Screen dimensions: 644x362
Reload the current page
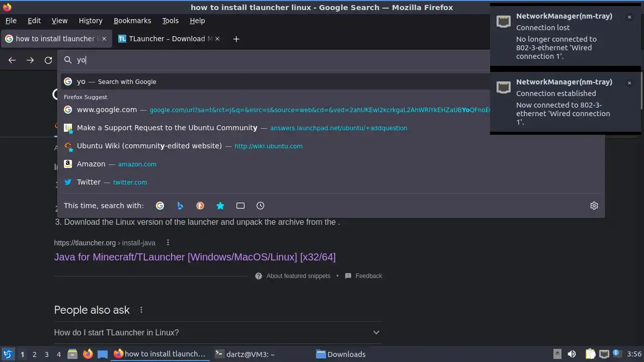[48, 60]
